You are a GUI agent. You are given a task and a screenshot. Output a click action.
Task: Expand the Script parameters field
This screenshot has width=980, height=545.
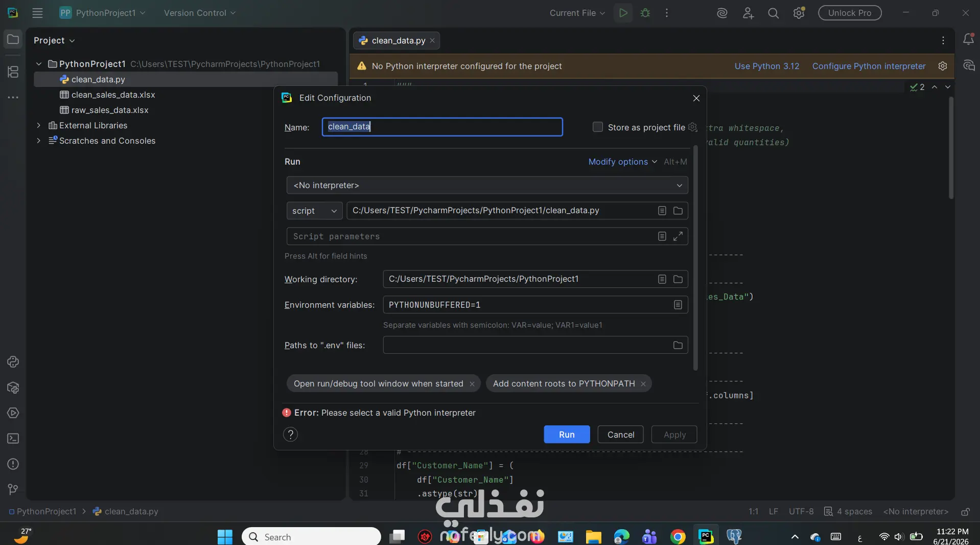678,236
